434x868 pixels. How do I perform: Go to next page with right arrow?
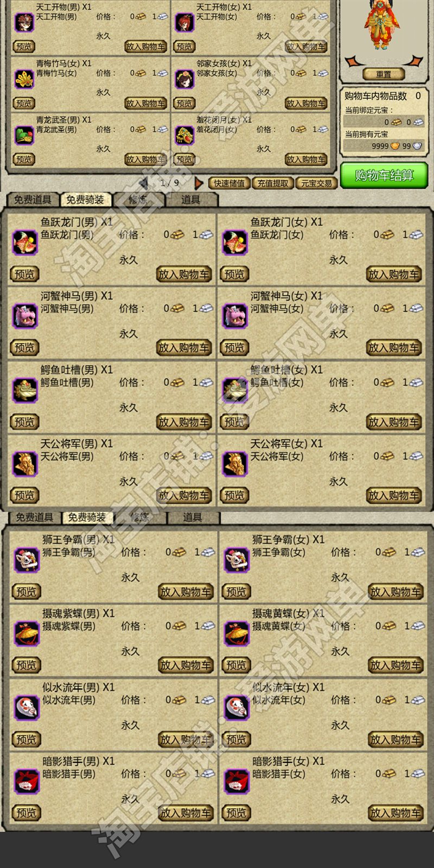point(199,183)
